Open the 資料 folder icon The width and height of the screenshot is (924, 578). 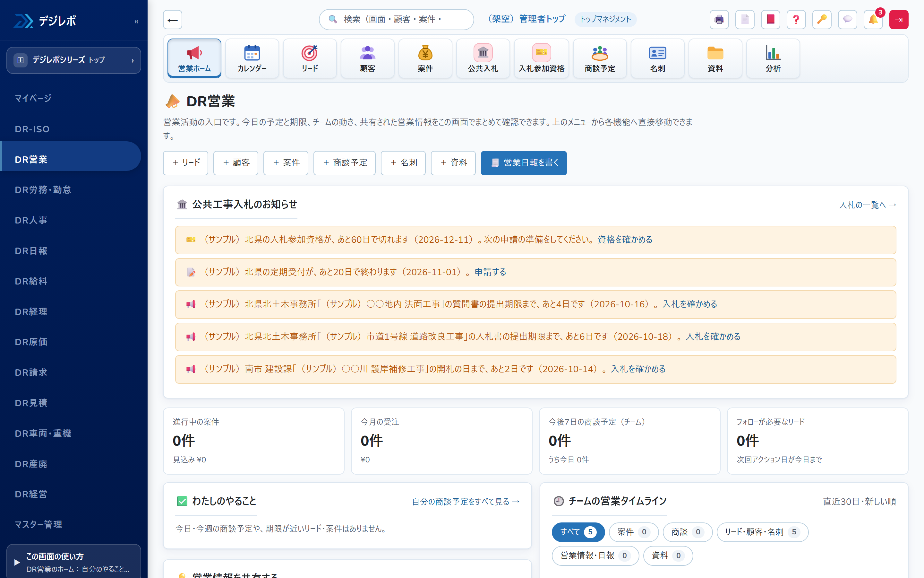pyautogui.click(x=715, y=58)
